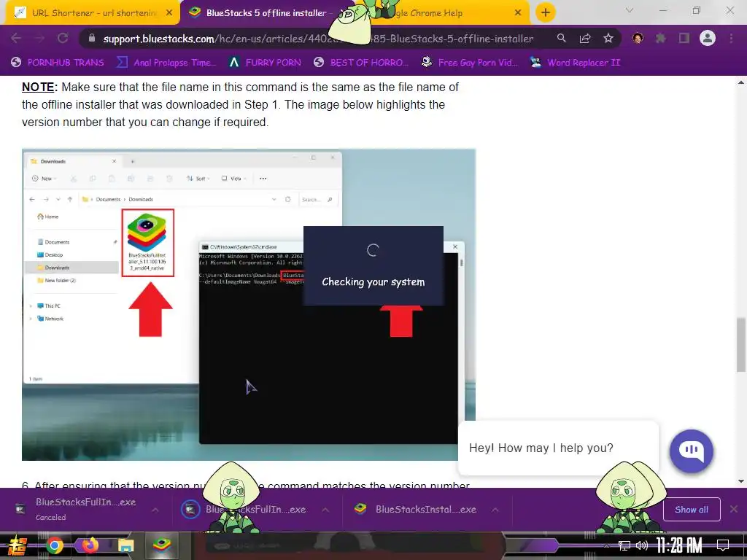The image size is (747, 560).
Task: Click the page vertical scrollbar thumb
Action: pyautogui.click(x=741, y=345)
